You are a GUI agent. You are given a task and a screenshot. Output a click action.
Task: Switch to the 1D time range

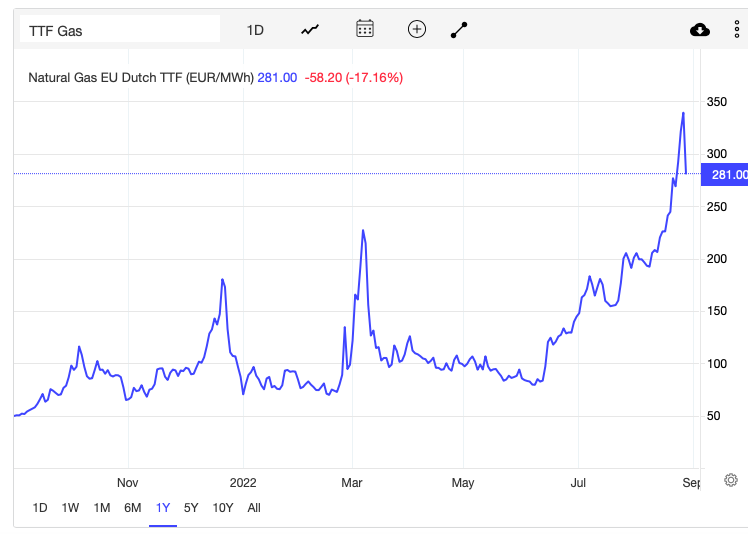tap(40, 508)
